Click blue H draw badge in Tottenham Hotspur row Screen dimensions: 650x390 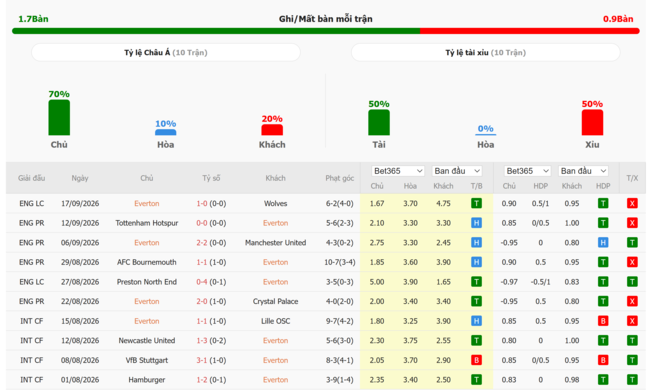476,223
